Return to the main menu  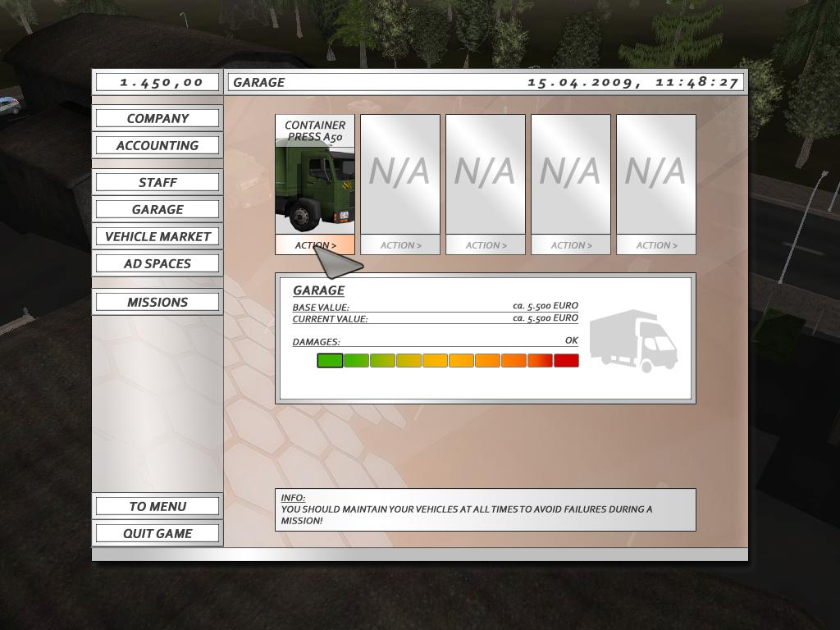(157, 506)
